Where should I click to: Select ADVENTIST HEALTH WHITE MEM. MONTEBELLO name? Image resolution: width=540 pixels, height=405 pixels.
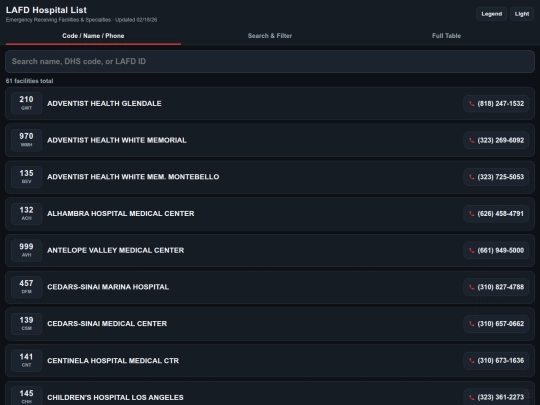pyautogui.click(x=133, y=177)
